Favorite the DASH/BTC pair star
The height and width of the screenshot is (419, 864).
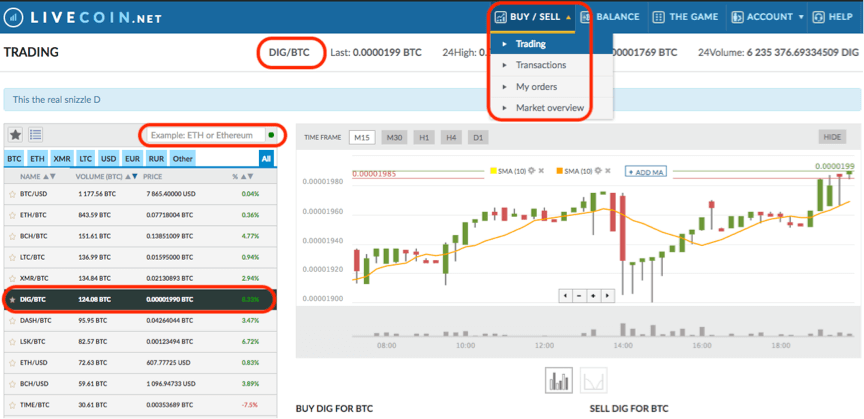[12, 321]
